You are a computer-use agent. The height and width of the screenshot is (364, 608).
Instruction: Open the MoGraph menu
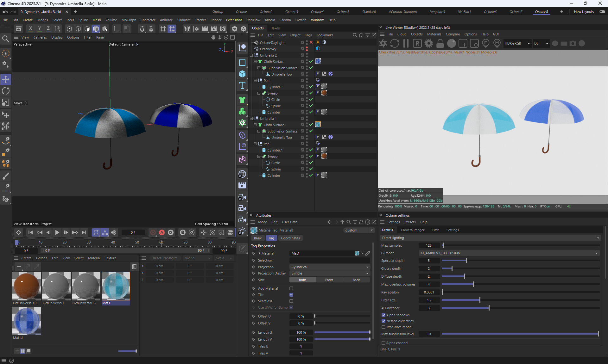pos(129,20)
